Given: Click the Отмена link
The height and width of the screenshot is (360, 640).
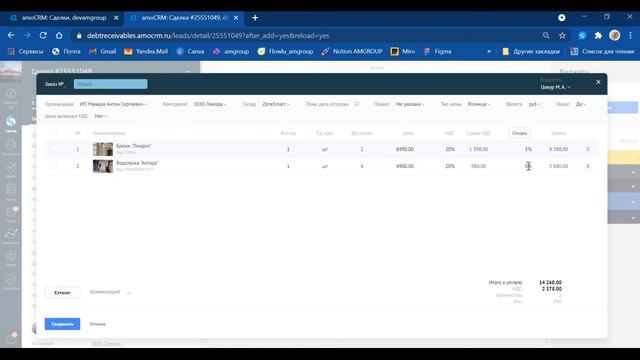Looking at the screenshot, I should tap(98, 324).
